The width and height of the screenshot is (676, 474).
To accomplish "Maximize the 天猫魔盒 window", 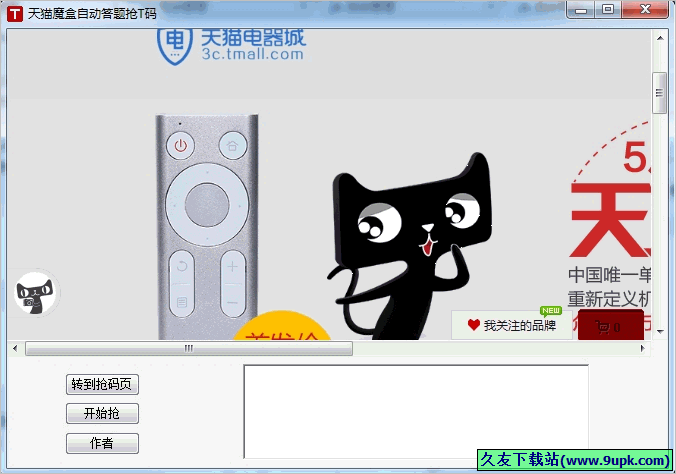I will [608, 10].
